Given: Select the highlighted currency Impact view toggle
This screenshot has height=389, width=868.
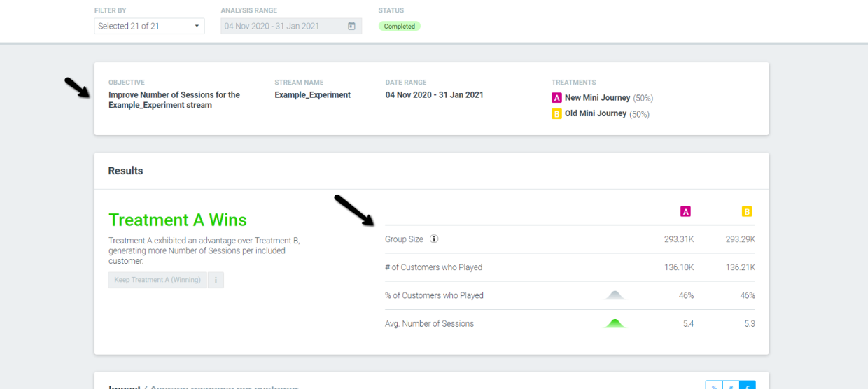Looking at the screenshot, I should point(748,386).
